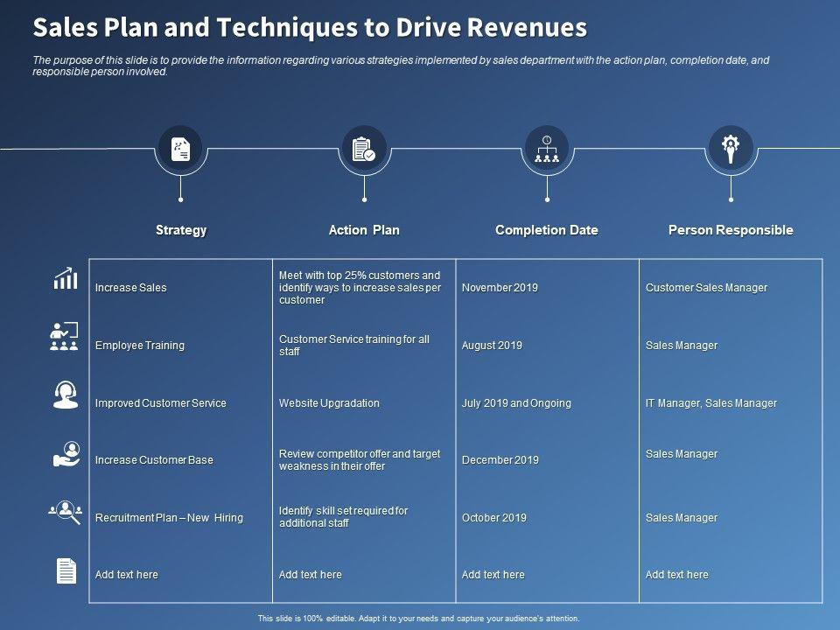Click the 100% editable footer note
The image size is (840, 630).
click(419, 619)
